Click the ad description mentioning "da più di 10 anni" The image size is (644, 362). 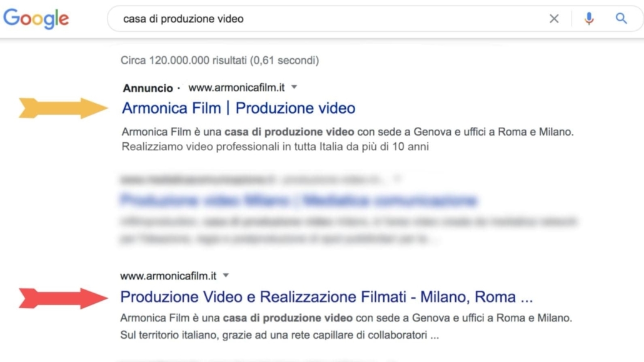348,139
